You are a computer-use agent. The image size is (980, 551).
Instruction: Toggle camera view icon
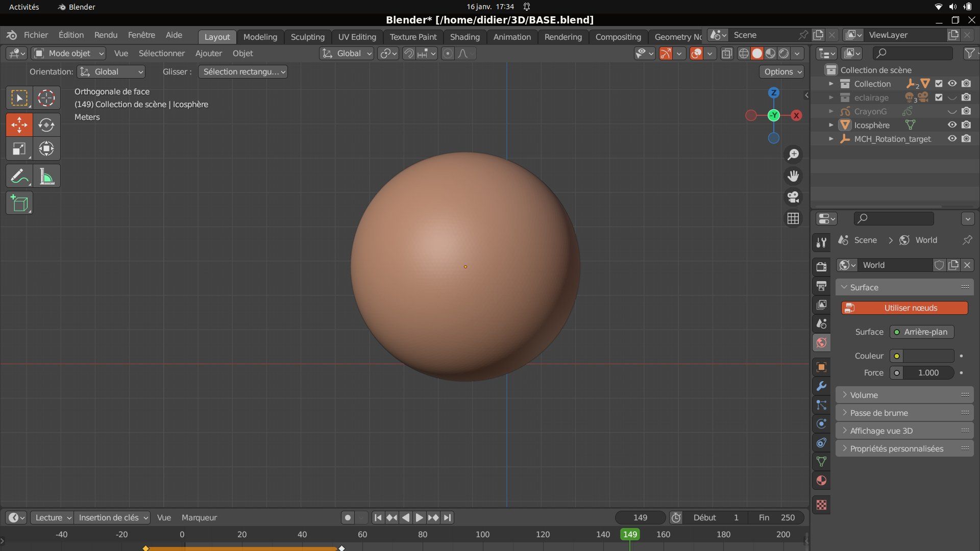(x=793, y=197)
